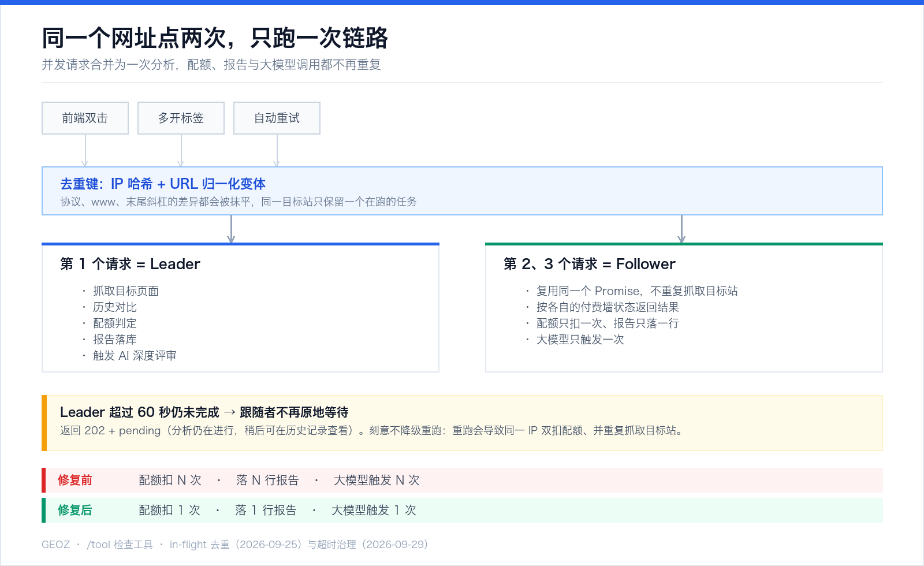The width and height of the screenshot is (924, 566).
Task: Click 落 N 行报告 text
Action: (267, 480)
